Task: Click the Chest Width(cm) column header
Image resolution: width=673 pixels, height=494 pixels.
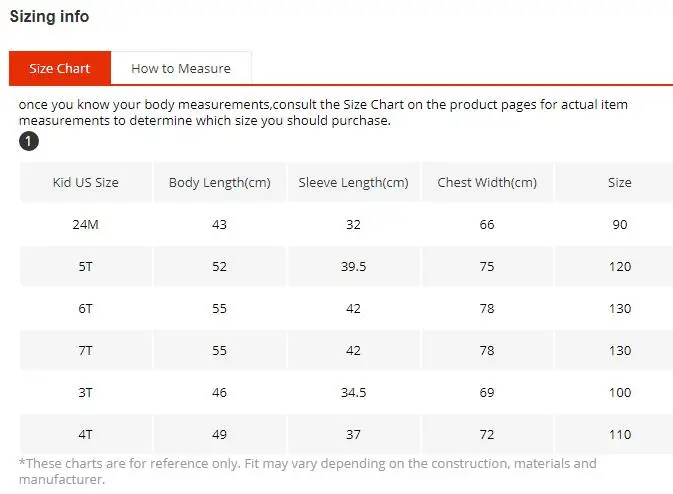Action: pyautogui.click(x=487, y=182)
